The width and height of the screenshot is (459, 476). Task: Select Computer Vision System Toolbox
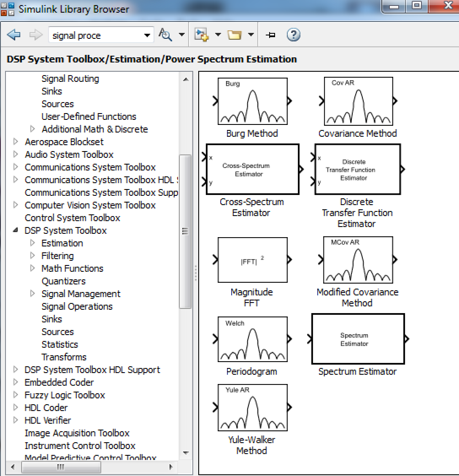point(90,205)
